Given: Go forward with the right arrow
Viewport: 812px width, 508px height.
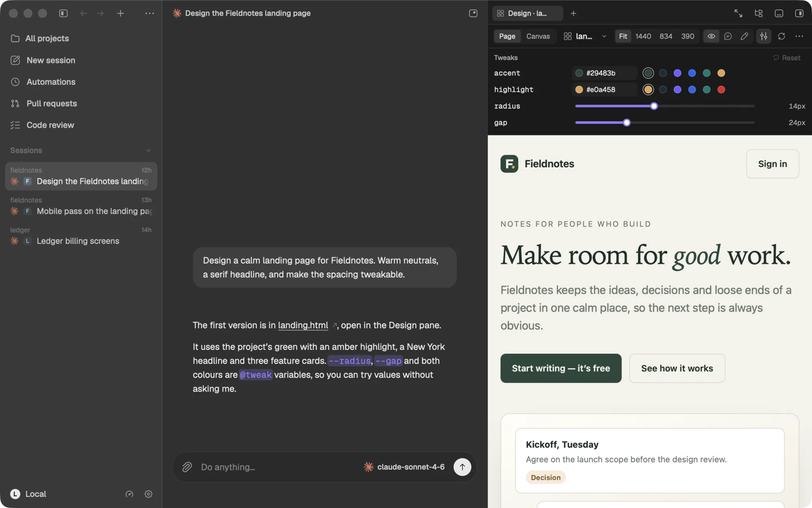Looking at the screenshot, I should click(100, 13).
